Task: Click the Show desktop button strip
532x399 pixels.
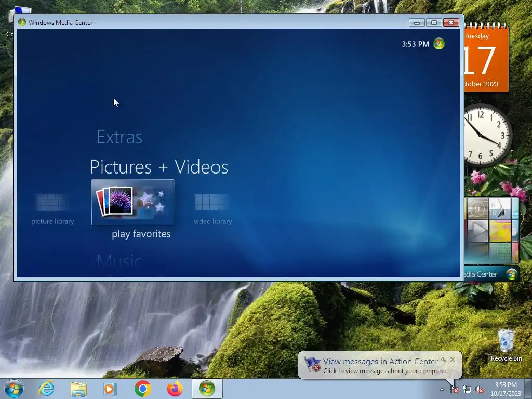Action: (529, 389)
